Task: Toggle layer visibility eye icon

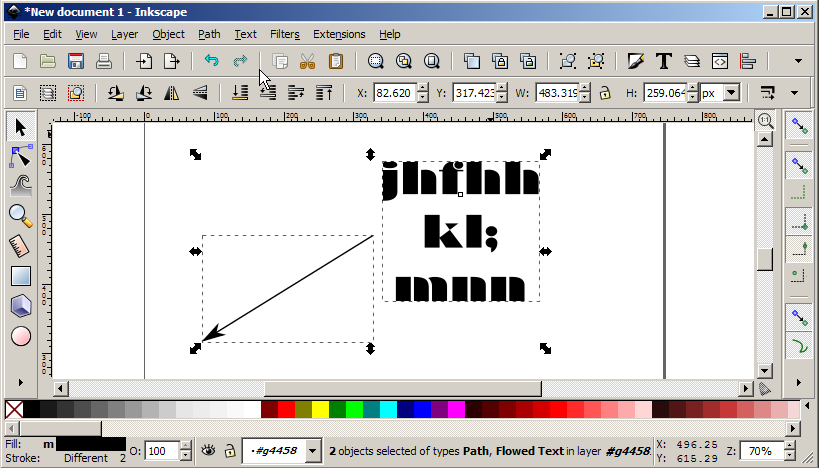Action: [208, 450]
